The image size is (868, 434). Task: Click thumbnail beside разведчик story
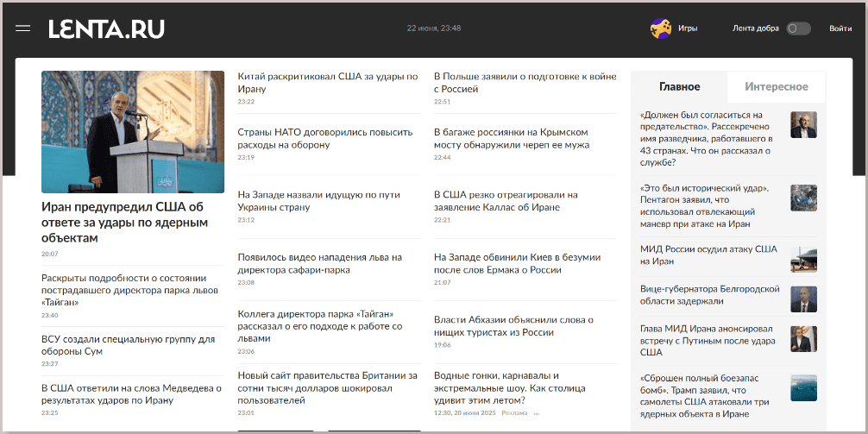803,125
